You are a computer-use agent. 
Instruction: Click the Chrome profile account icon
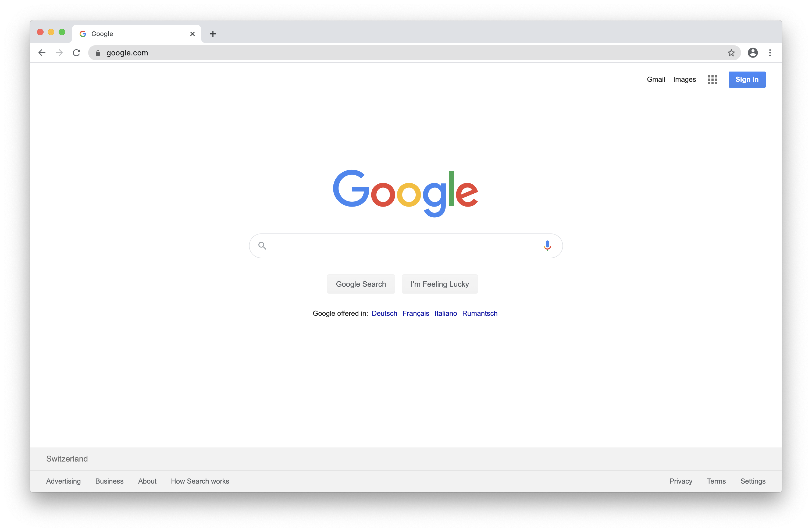tap(753, 52)
